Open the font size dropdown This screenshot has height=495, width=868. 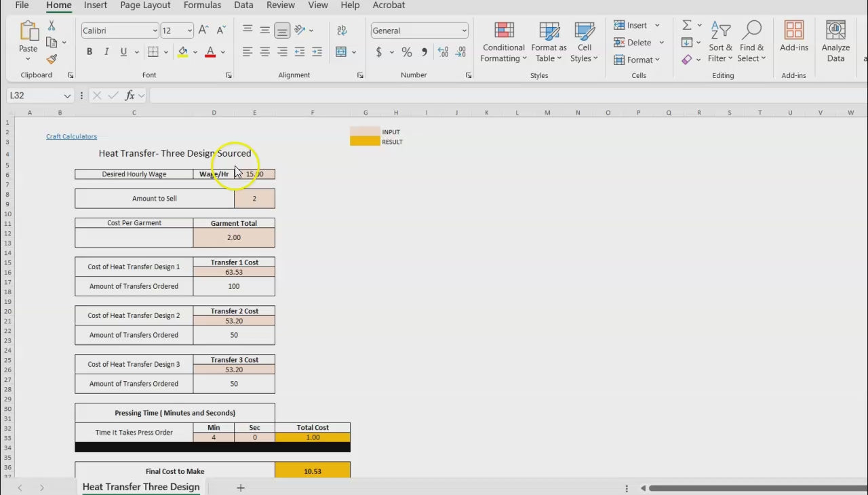point(189,31)
